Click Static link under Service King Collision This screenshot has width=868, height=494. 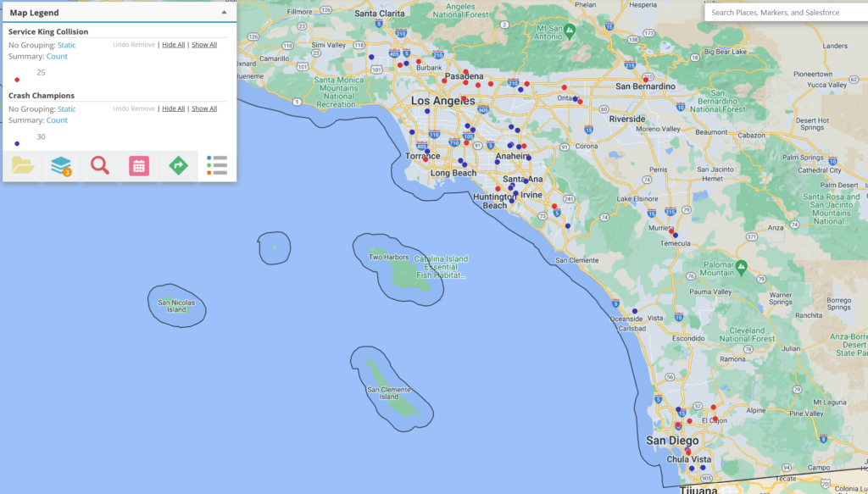(x=66, y=46)
